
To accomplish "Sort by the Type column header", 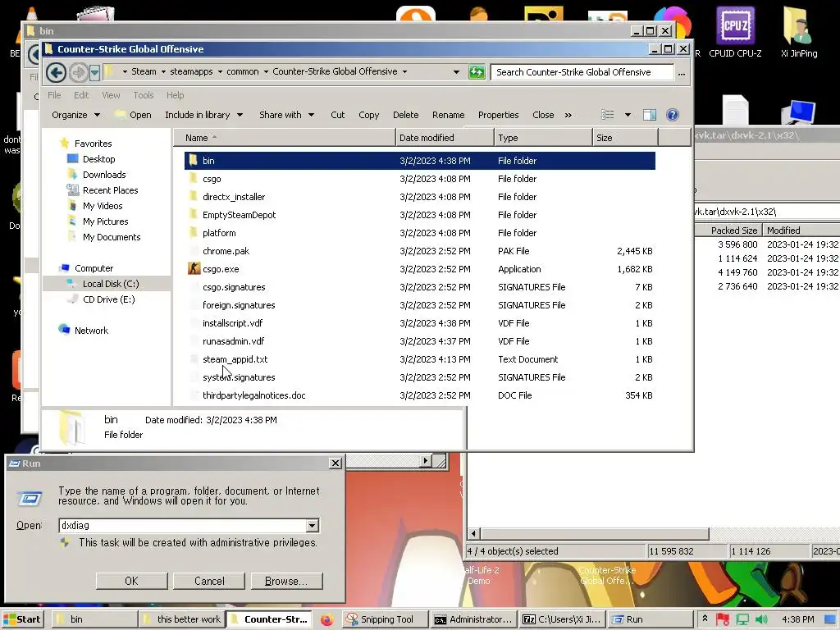I will pyautogui.click(x=543, y=138).
